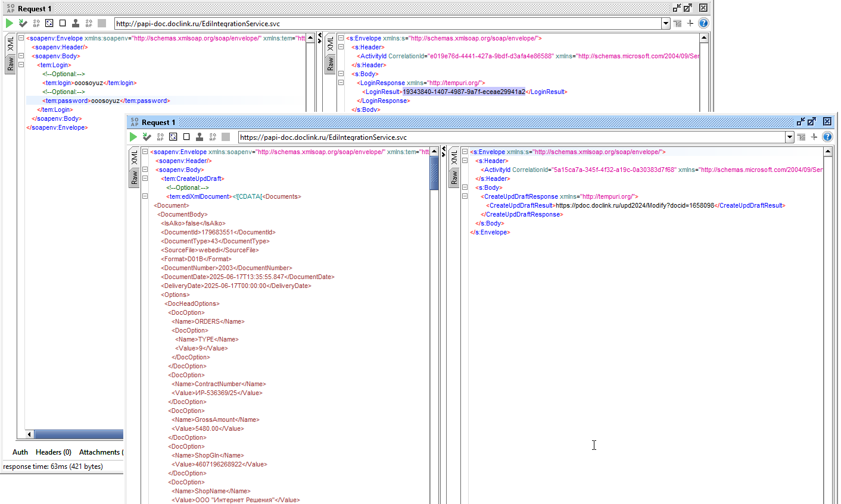Cancel running request in back Login window
The height and width of the screenshot is (504, 841).
(x=102, y=23)
